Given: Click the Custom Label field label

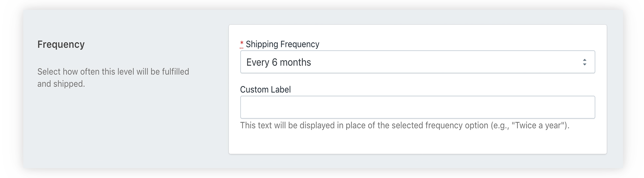Looking at the screenshot, I should pos(265,89).
